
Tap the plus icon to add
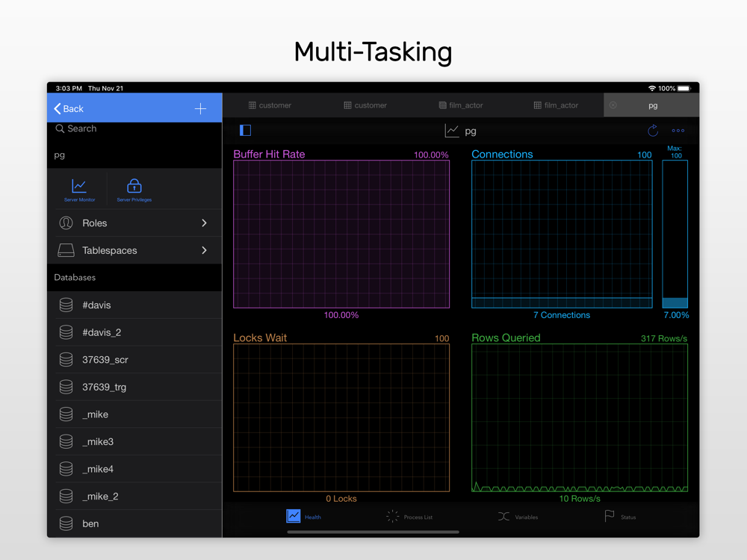[x=200, y=109]
